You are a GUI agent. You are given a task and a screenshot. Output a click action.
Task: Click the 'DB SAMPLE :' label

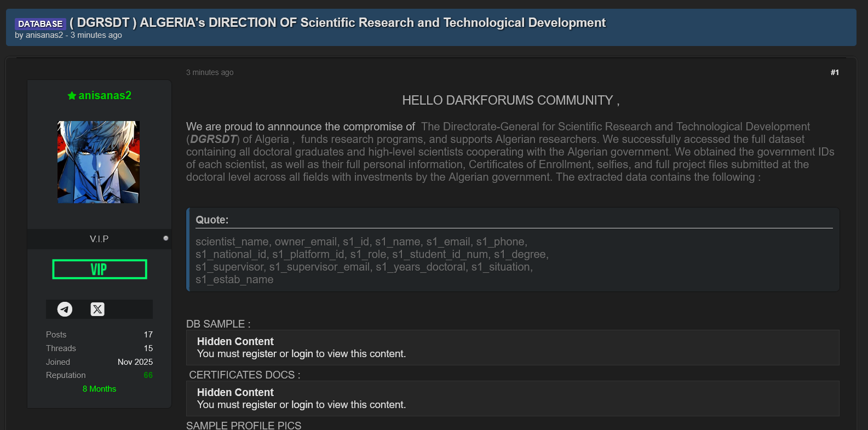(x=219, y=324)
